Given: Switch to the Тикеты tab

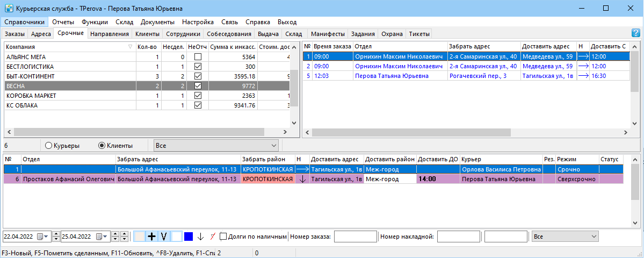Looking at the screenshot, I should coord(419,34).
